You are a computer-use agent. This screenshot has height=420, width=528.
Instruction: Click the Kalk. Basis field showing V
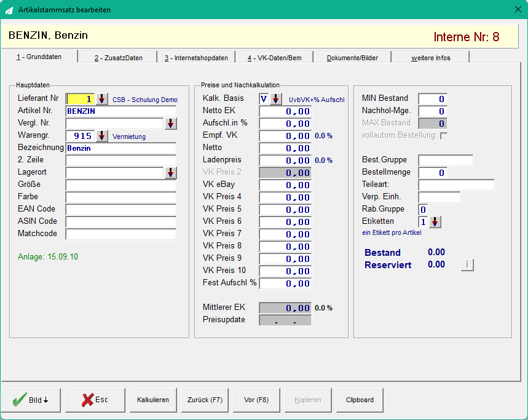(x=264, y=99)
